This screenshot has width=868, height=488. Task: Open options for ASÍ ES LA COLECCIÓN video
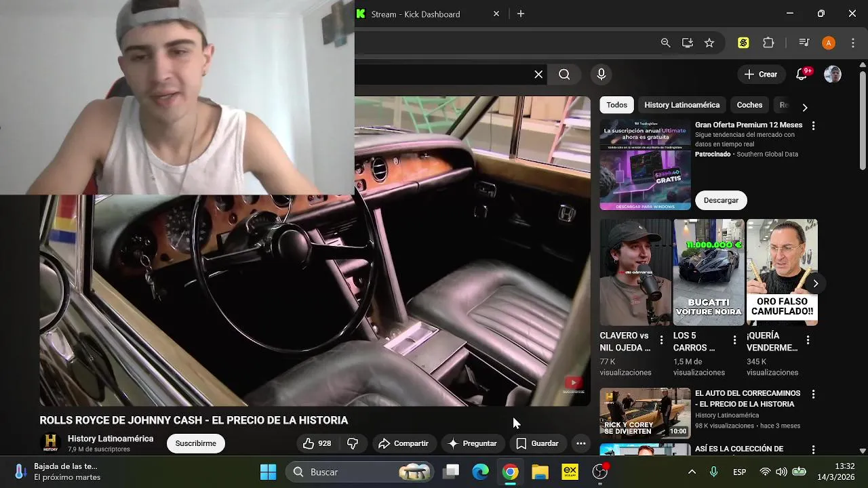pyautogui.click(x=813, y=449)
